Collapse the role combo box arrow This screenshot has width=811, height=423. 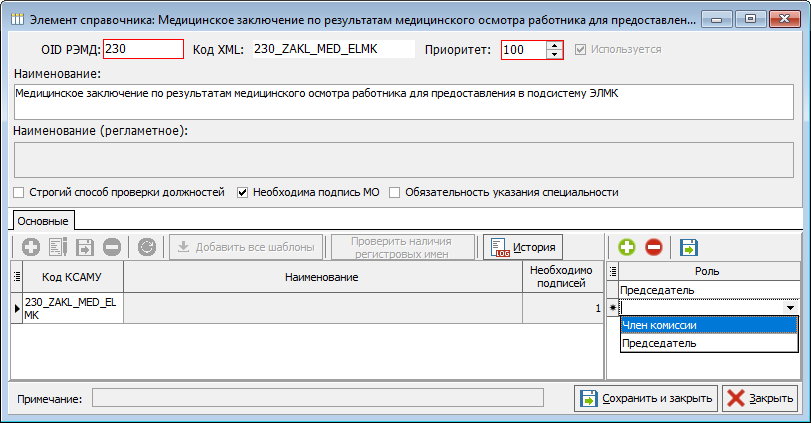coord(791,308)
